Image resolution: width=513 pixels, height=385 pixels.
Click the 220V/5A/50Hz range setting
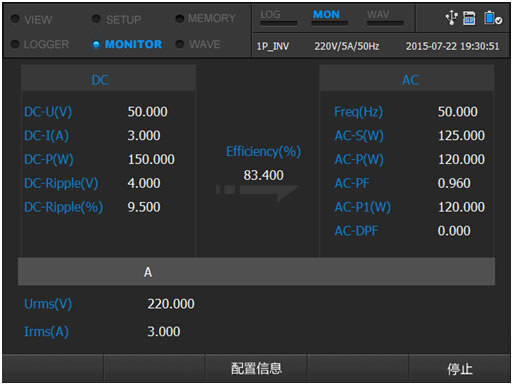click(x=347, y=46)
